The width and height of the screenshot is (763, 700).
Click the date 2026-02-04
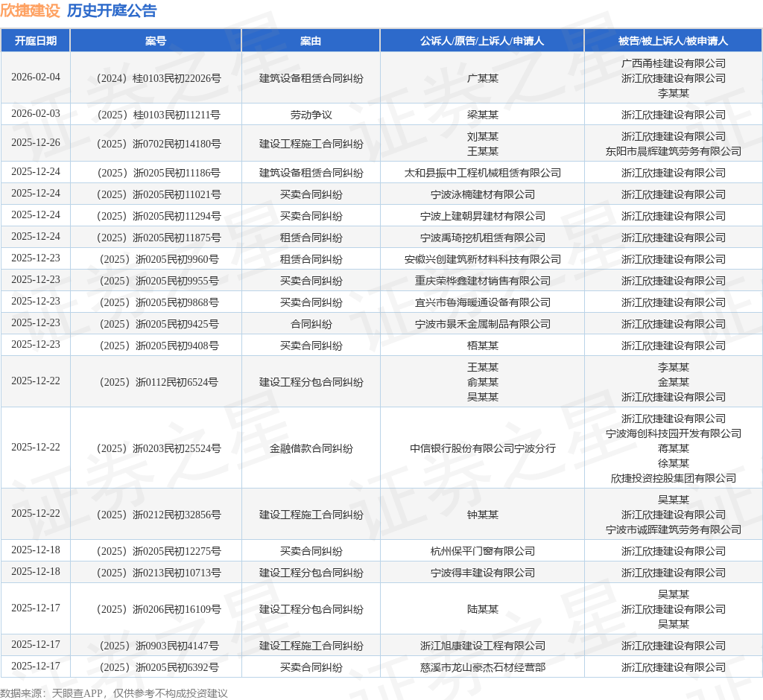click(36, 77)
